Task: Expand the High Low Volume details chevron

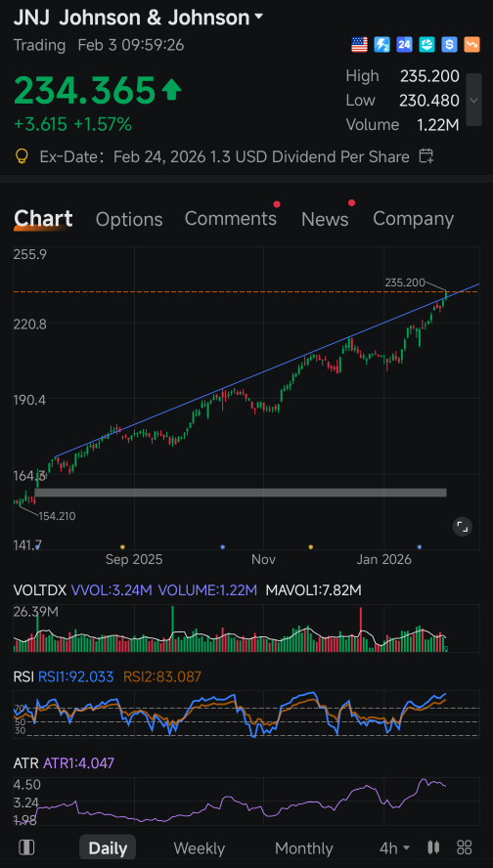Action: tap(473, 101)
